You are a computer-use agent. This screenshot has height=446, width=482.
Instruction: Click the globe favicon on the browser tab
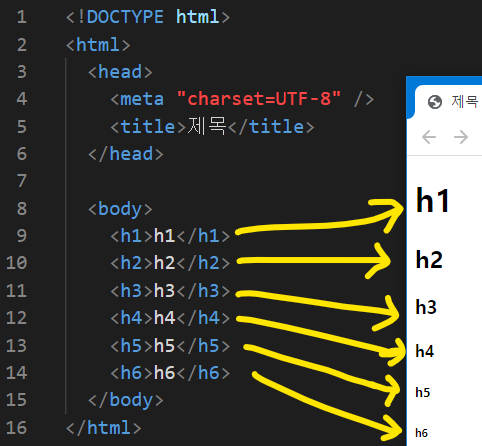435,102
